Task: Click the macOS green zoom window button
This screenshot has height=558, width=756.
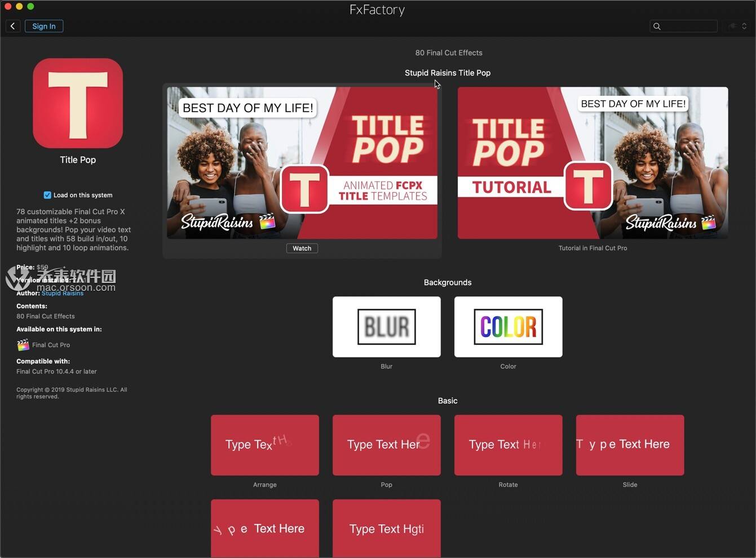Action: tap(30, 6)
